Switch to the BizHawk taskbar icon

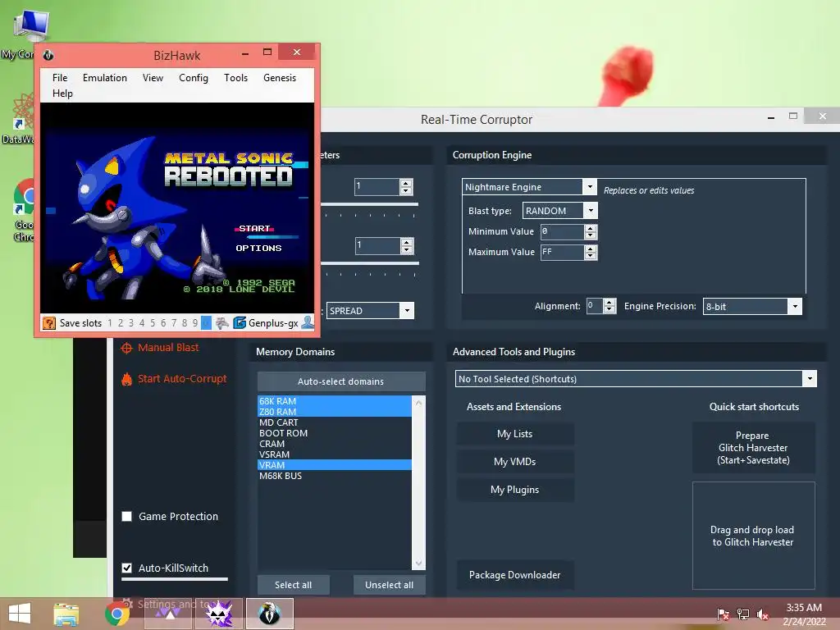pos(269,614)
